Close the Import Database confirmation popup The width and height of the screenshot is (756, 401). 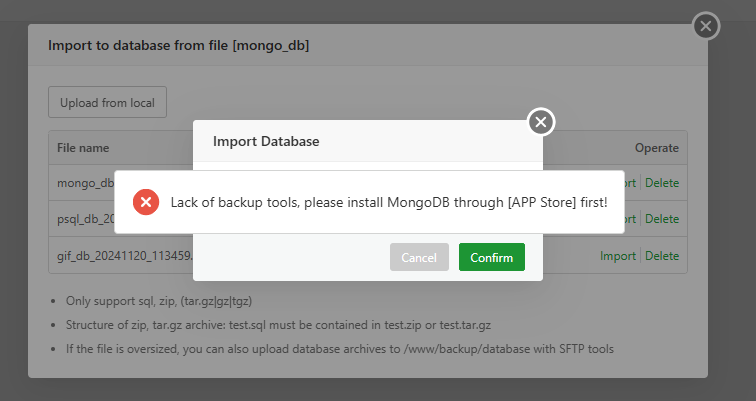[541, 122]
